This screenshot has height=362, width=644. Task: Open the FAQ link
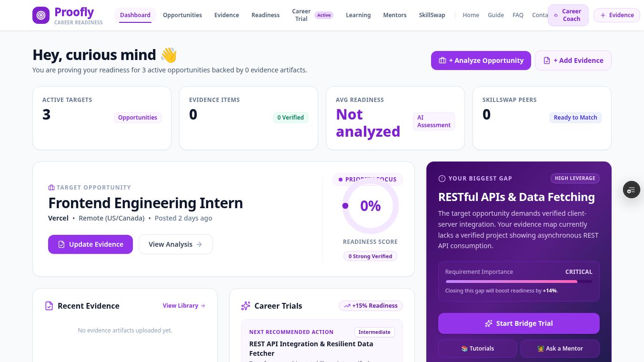pos(518,15)
